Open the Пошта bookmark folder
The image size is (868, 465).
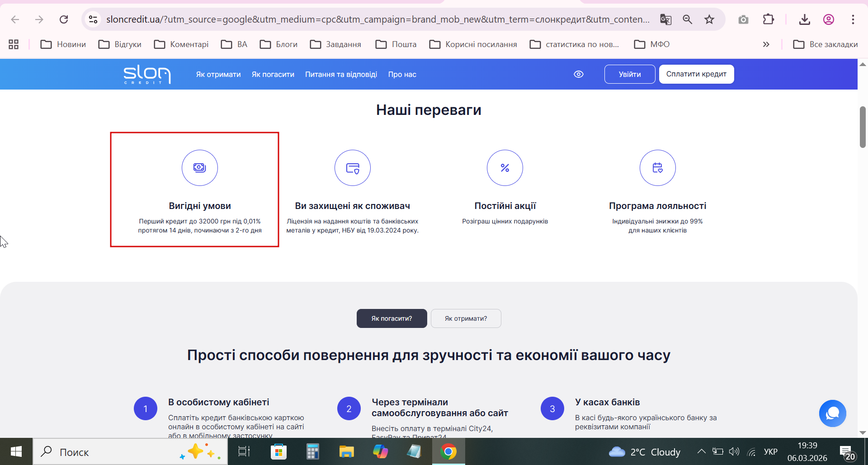coord(396,44)
